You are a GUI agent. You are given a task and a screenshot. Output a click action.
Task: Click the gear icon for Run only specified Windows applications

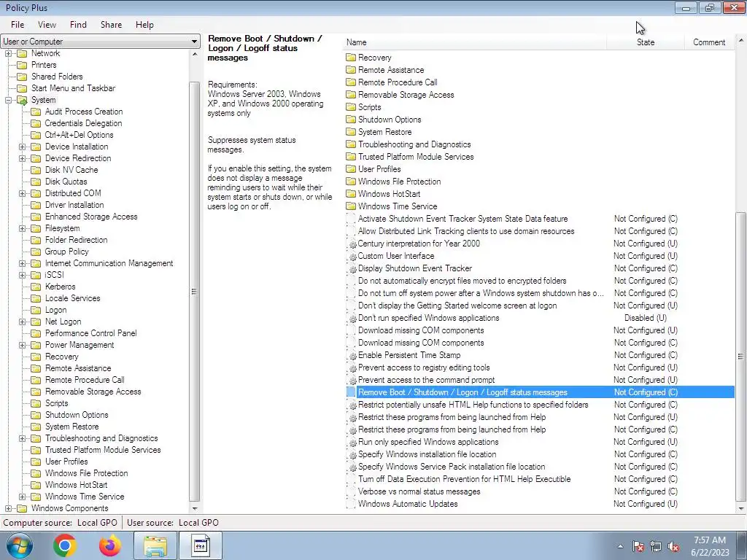click(x=351, y=442)
